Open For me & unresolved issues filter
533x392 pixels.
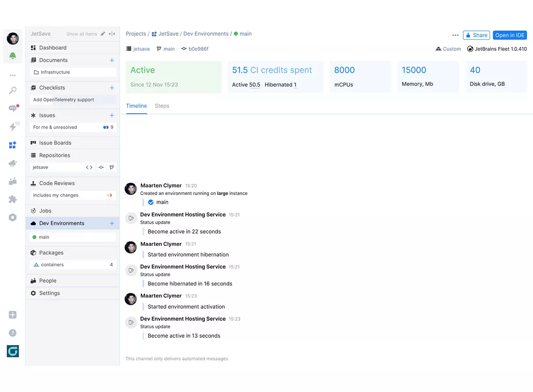coord(73,127)
